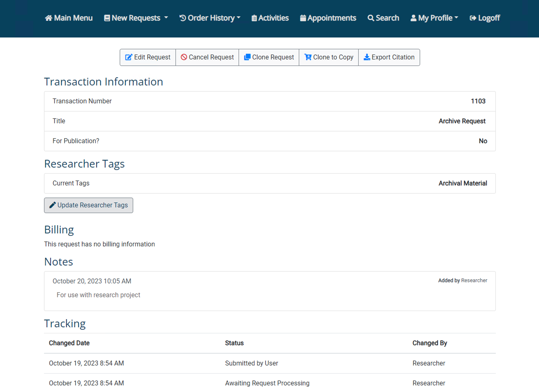Click the copy icon on Clone Request

pos(247,57)
